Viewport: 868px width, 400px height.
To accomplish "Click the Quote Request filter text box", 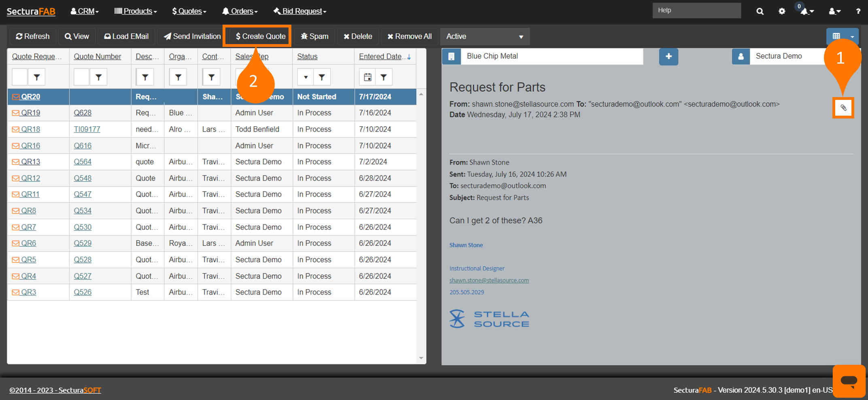I will 20,77.
